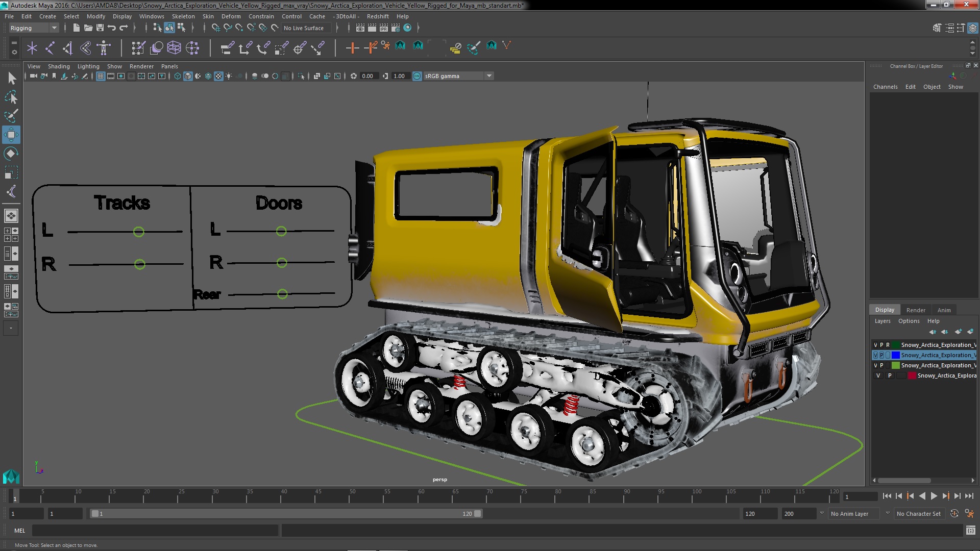Go to the end of playback range
This screenshot has width=980, height=551.
pyautogui.click(x=969, y=496)
